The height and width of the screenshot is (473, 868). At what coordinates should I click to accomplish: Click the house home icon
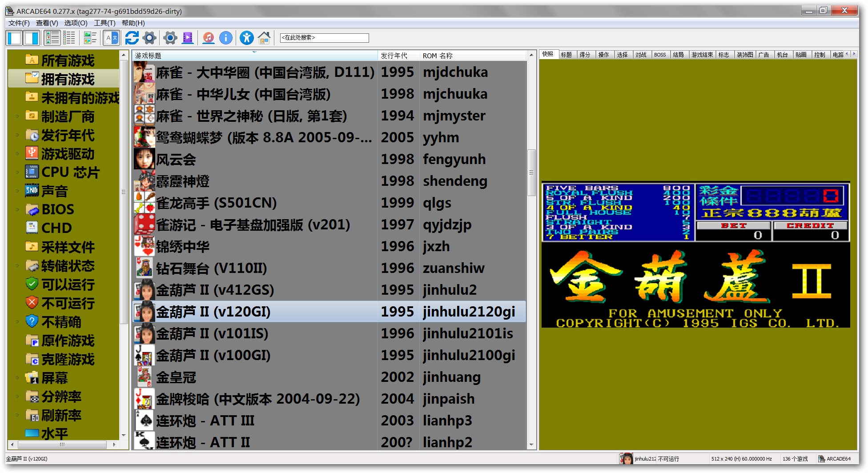coord(264,38)
